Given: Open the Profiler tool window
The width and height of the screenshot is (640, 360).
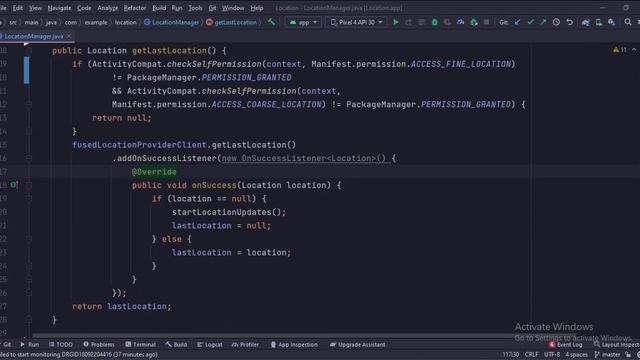Looking at the screenshot, I should [x=245, y=344].
